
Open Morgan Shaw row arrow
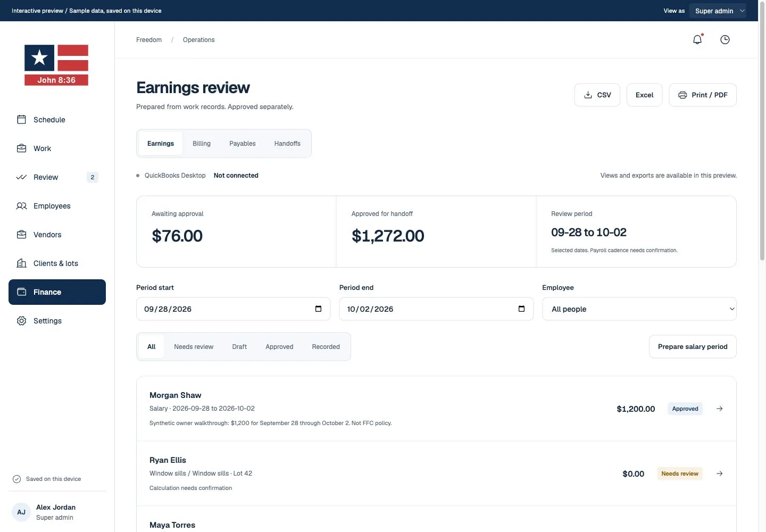click(719, 409)
